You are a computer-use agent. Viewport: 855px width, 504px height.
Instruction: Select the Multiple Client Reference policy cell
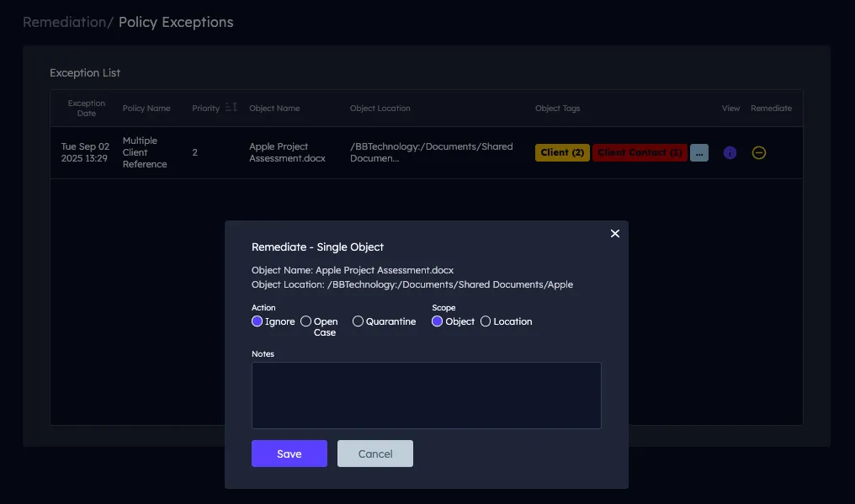coord(145,152)
